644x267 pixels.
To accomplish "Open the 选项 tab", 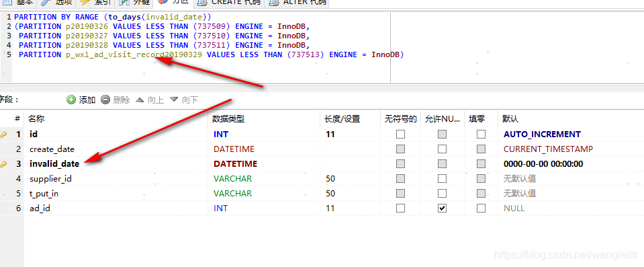I will click(56, 3).
